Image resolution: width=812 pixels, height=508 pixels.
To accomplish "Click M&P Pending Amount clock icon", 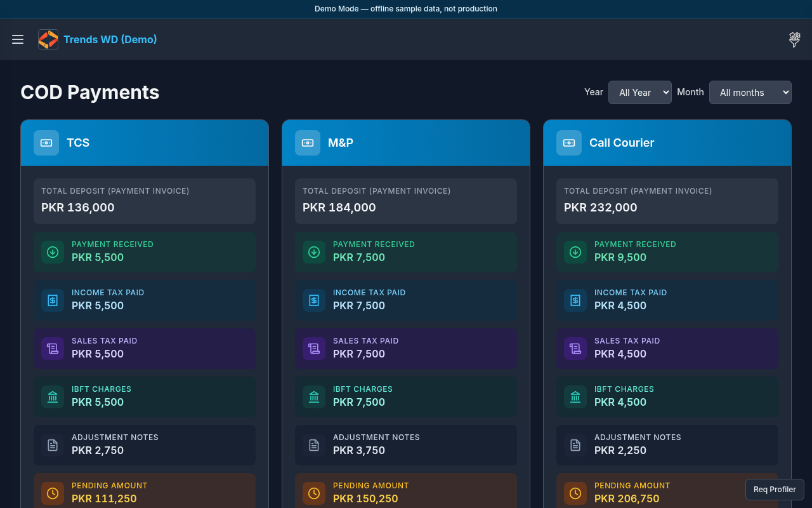I will tap(314, 493).
